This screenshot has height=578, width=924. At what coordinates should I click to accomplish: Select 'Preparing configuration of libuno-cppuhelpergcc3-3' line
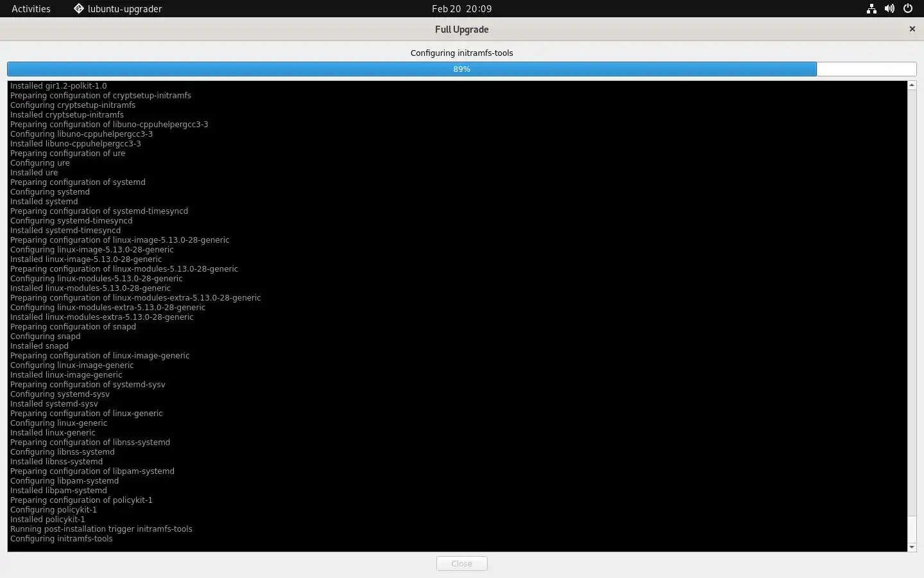[x=109, y=124]
